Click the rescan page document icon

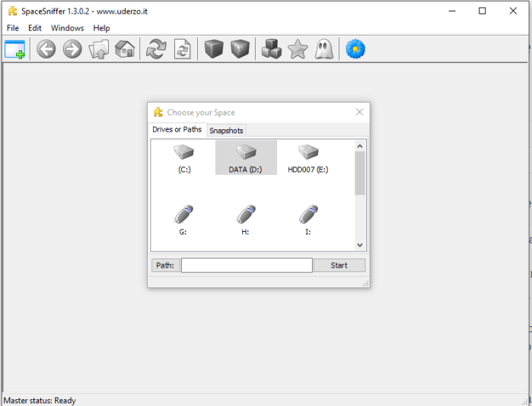click(182, 49)
